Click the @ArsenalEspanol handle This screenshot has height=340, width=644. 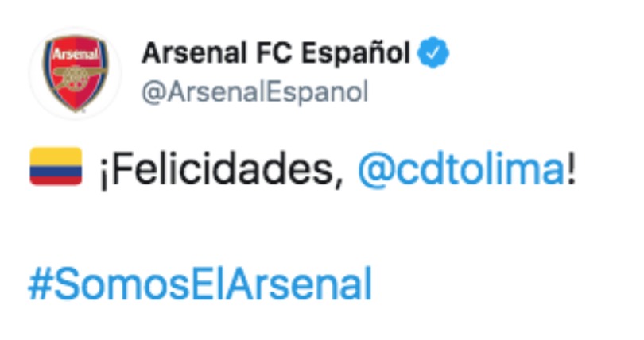click(x=254, y=92)
